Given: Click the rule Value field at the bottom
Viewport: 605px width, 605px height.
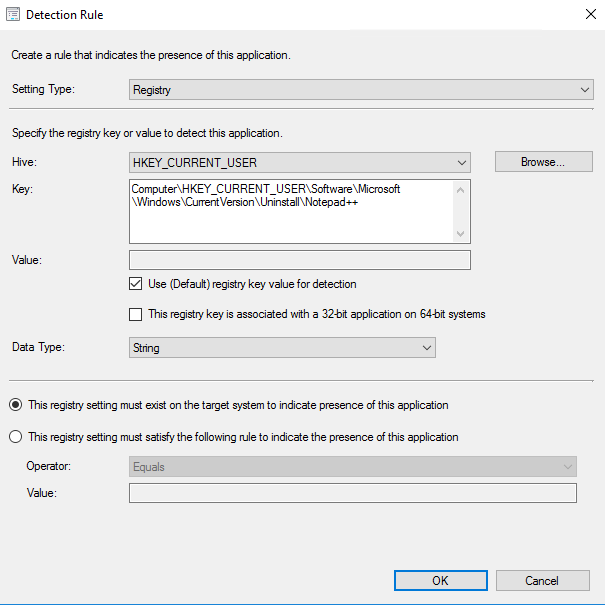Looking at the screenshot, I should point(353,493).
